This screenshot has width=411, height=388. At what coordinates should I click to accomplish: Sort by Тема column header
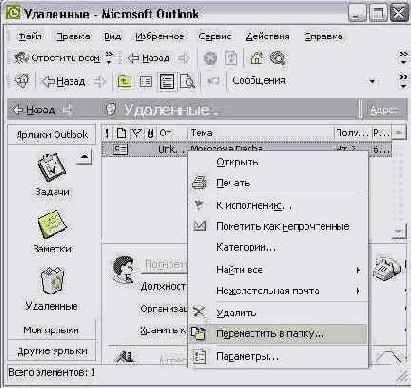[261, 133]
